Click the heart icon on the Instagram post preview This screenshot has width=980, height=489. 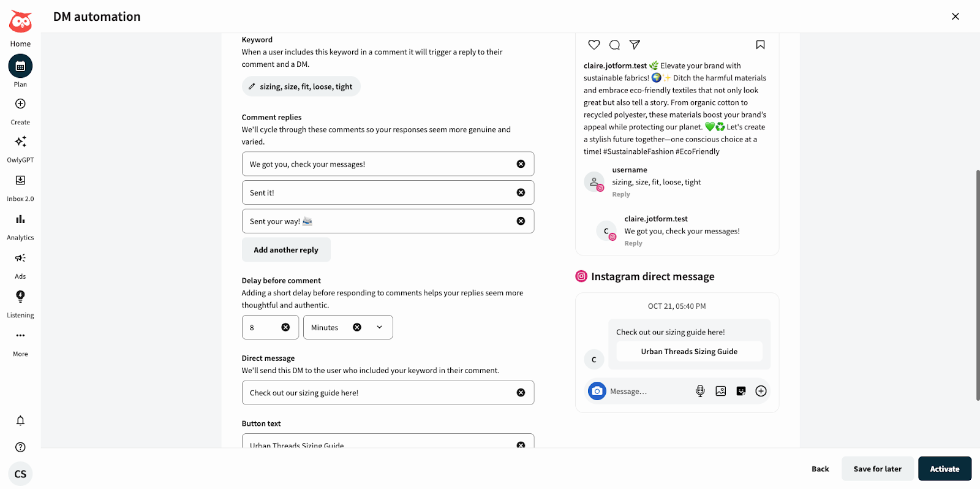tap(594, 44)
